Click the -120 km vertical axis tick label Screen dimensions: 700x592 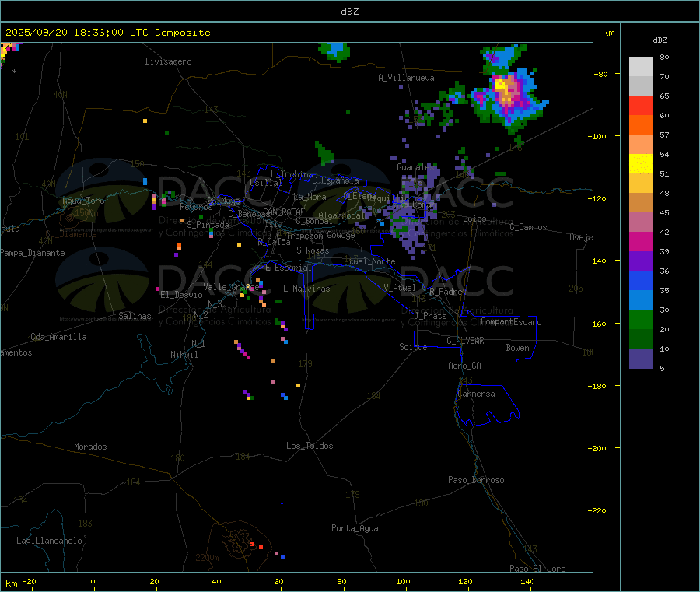click(600, 198)
